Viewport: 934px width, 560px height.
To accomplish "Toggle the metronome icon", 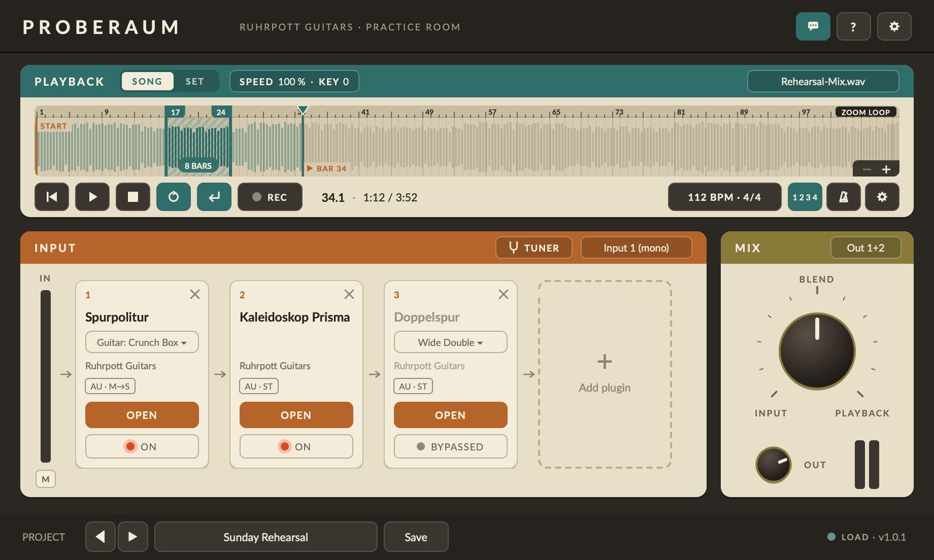I will (844, 197).
